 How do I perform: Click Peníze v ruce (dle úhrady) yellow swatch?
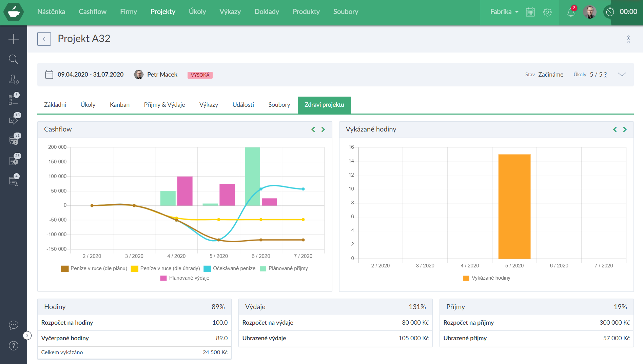pyautogui.click(x=135, y=269)
